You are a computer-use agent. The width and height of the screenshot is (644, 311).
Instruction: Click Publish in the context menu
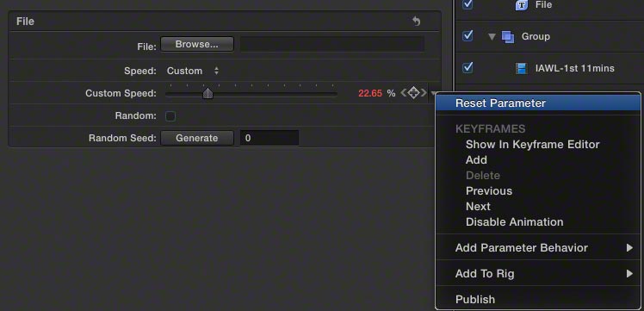tap(474, 300)
